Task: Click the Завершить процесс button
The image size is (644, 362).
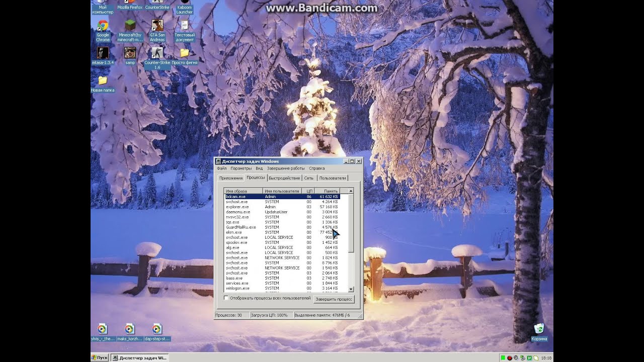Action: (334, 299)
